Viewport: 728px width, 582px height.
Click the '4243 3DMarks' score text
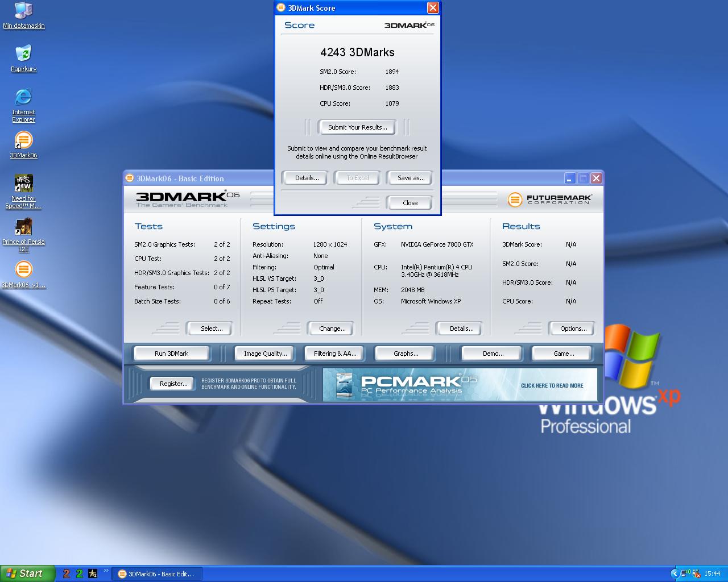click(357, 52)
